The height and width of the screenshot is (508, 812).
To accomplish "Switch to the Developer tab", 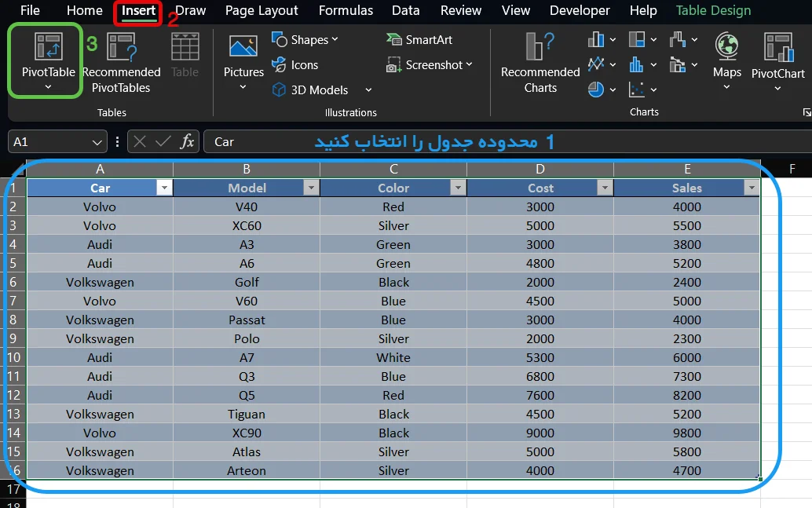I will pyautogui.click(x=580, y=10).
